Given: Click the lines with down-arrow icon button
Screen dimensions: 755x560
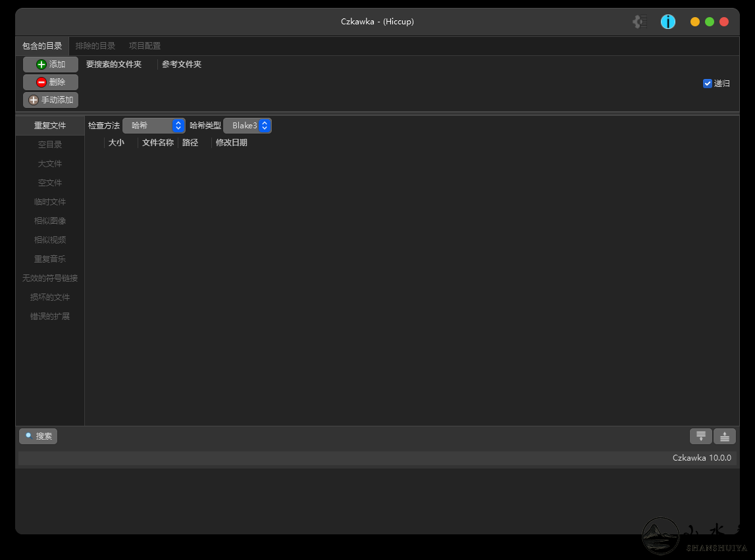Looking at the screenshot, I should [701, 436].
